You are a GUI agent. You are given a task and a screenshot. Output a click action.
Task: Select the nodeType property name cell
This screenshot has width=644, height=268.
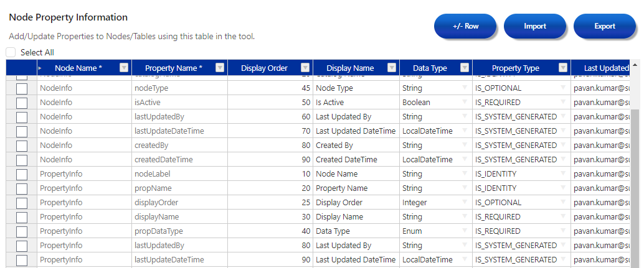click(179, 88)
